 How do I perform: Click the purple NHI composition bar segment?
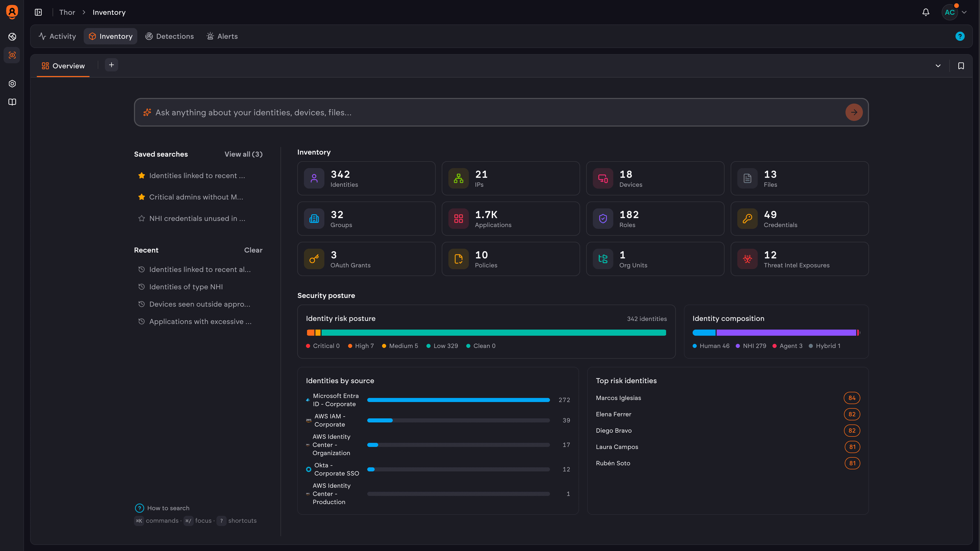(x=786, y=333)
